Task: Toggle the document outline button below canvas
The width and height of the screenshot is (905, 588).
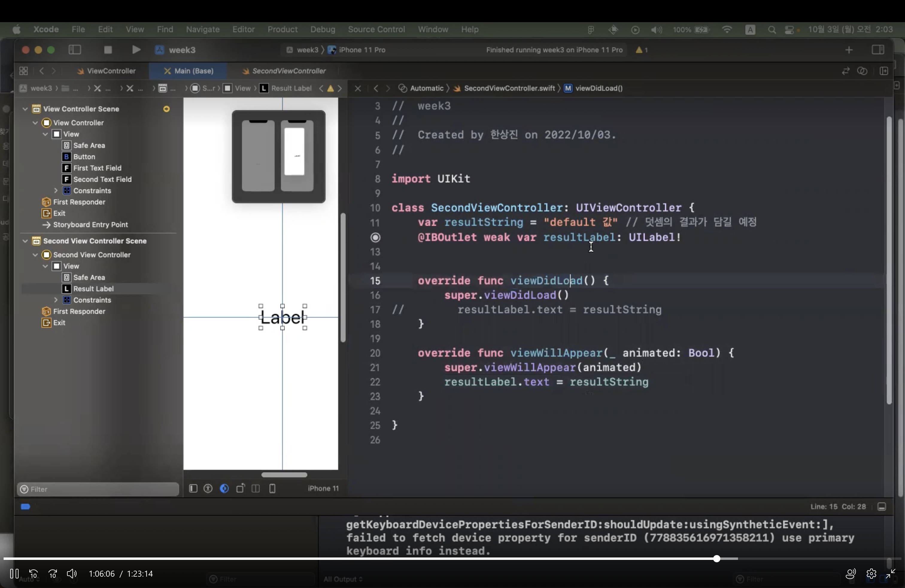Action: point(193,488)
